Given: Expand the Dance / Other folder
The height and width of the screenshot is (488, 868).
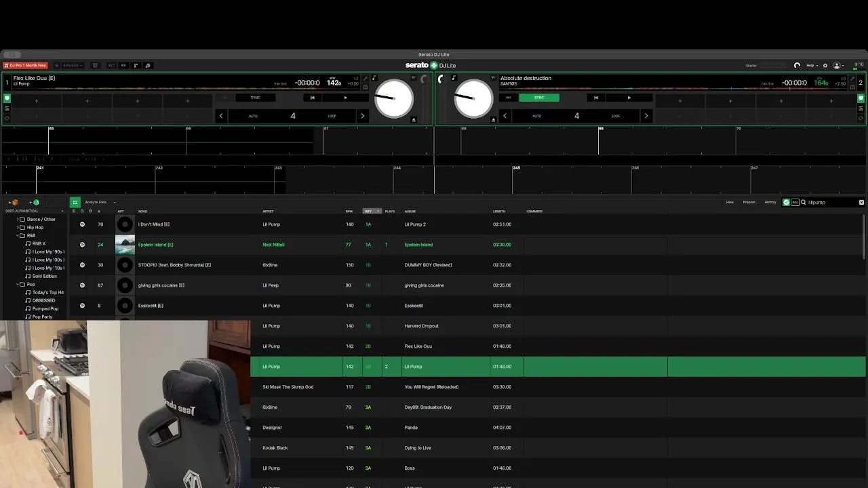Looking at the screenshot, I should tap(18, 219).
